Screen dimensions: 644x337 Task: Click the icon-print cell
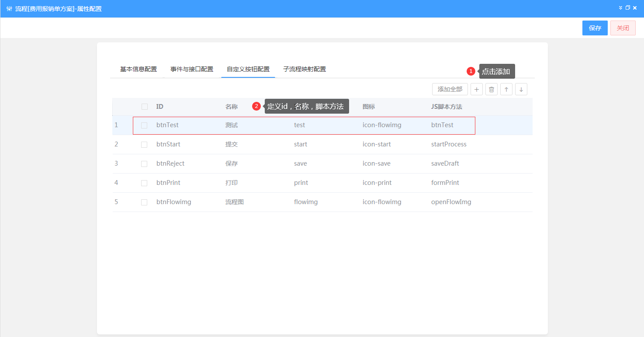377,183
